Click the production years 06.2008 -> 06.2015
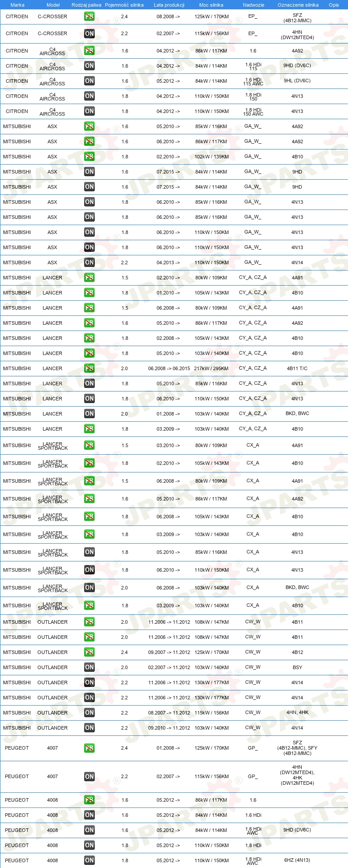This screenshot has width=348, height=868. pos(169,368)
